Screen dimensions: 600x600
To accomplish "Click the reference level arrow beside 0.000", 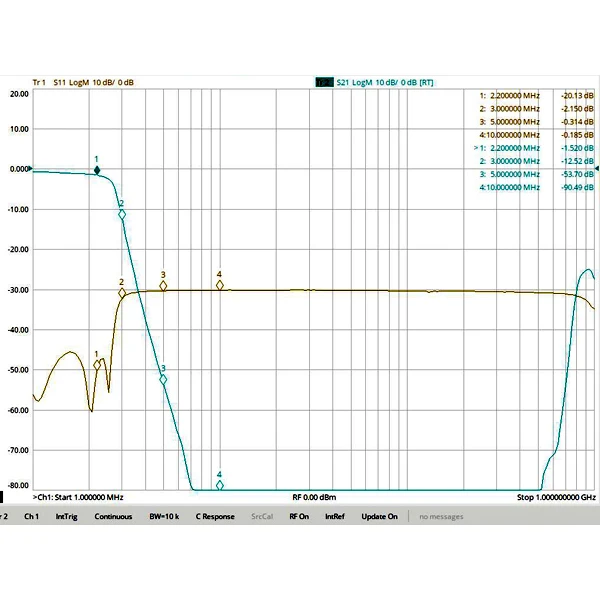I will pyautogui.click(x=31, y=169).
